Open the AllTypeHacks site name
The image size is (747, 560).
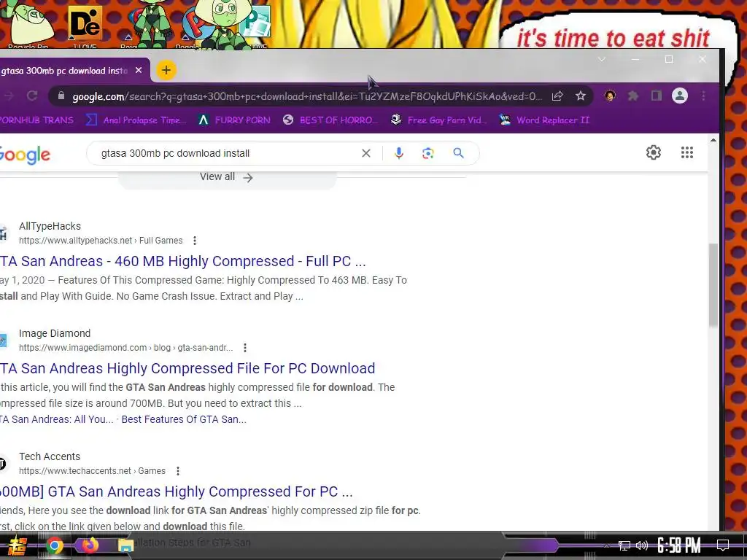pyautogui.click(x=50, y=226)
